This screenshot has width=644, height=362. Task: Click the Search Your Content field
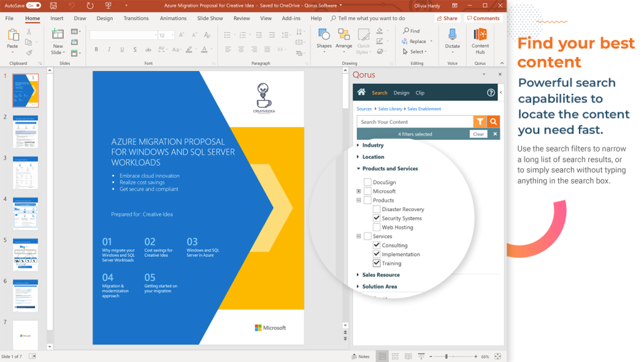pyautogui.click(x=415, y=121)
